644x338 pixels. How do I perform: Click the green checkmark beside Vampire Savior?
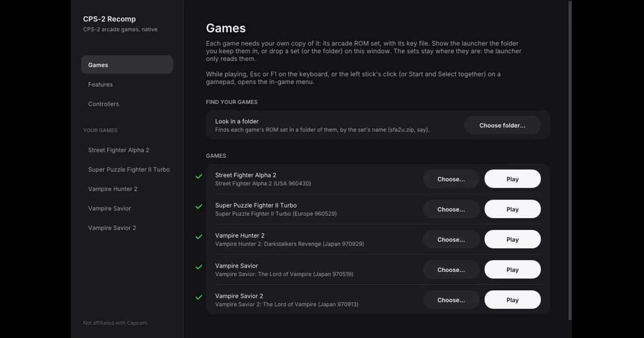coord(199,267)
